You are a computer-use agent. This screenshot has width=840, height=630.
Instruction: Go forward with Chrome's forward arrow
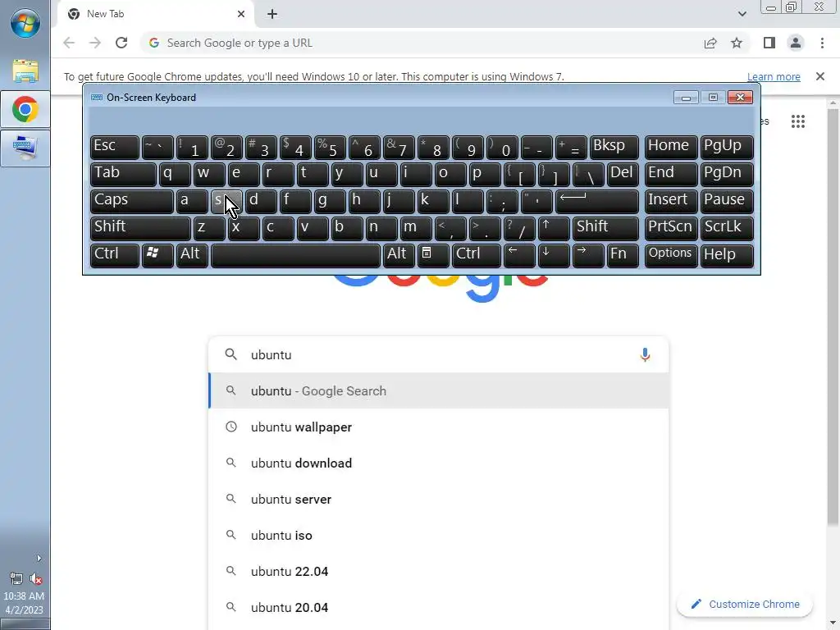click(x=95, y=43)
